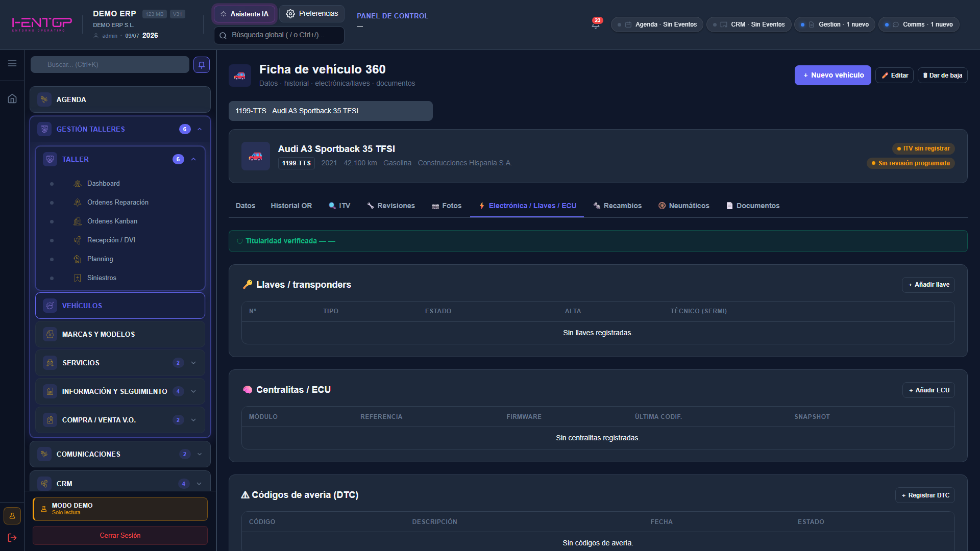This screenshot has height=551, width=980.
Task: Collapse GESTIÓN TALLERES section chevron
Action: pos(200,130)
